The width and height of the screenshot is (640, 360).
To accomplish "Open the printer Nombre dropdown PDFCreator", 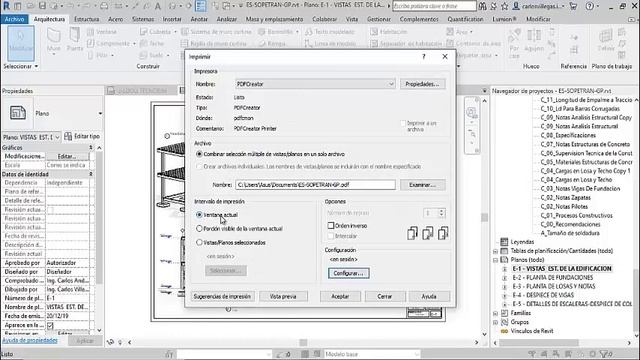I will [315, 84].
